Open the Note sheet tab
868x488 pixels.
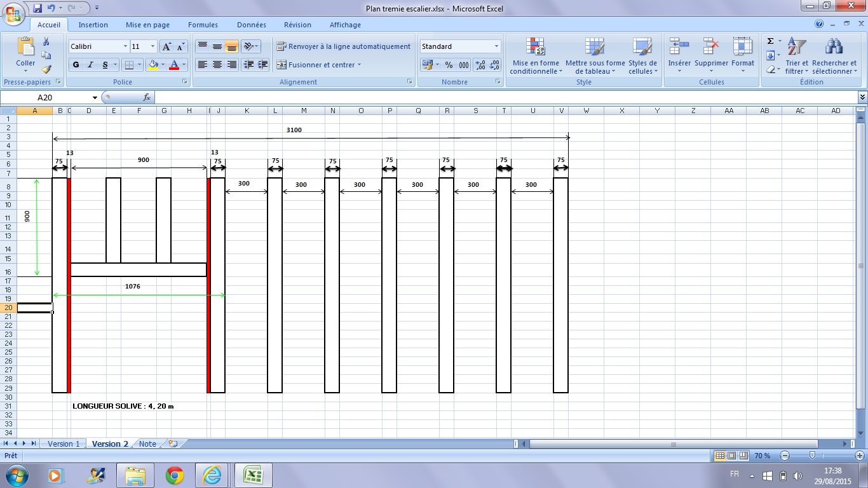pyautogui.click(x=147, y=444)
